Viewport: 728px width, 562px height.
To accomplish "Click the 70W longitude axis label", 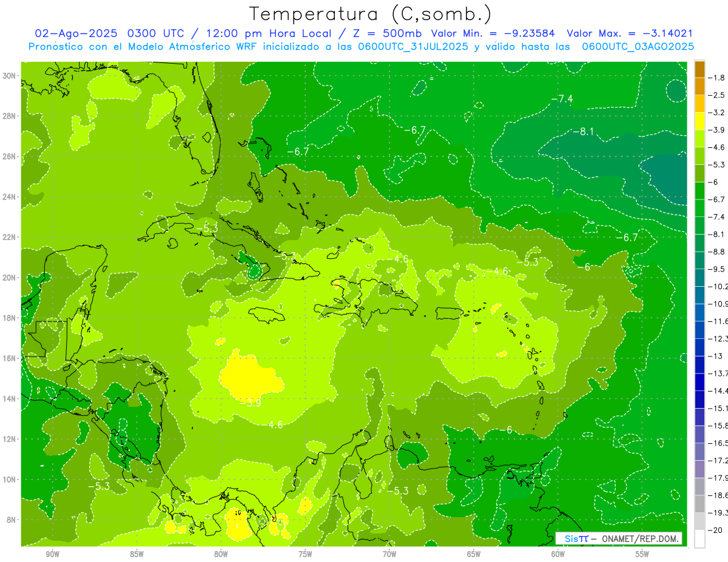I will (389, 554).
